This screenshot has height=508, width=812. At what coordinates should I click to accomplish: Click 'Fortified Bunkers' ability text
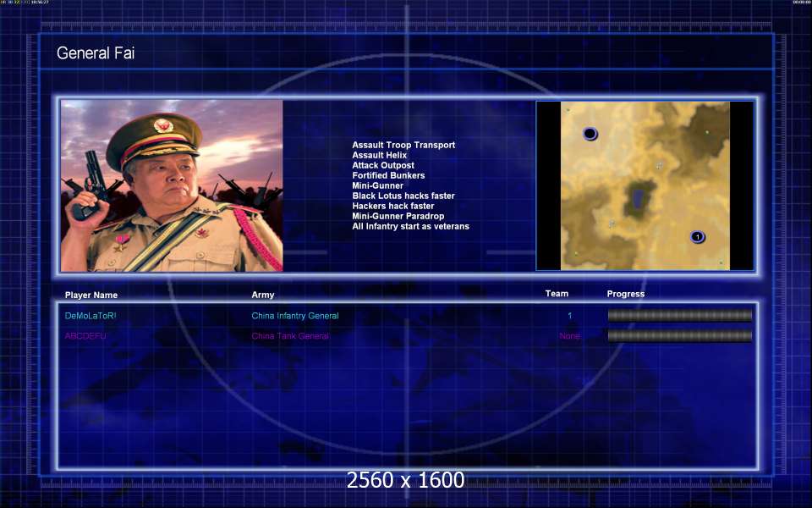coord(388,176)
